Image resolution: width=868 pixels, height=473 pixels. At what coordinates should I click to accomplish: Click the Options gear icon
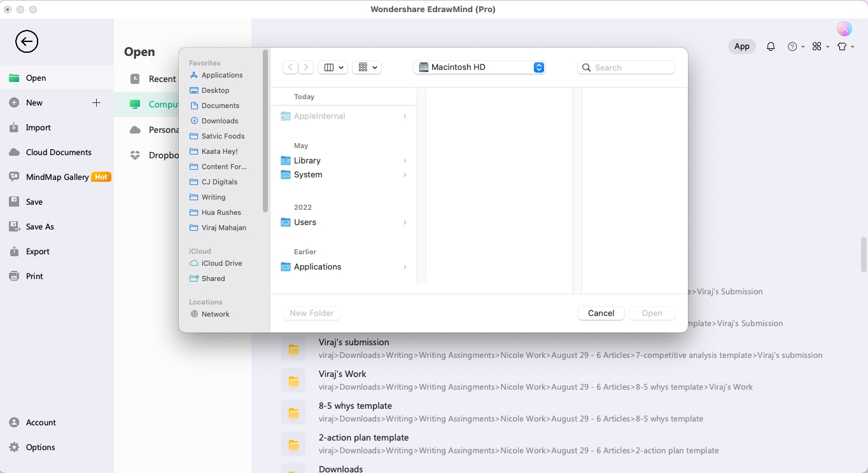pyautogui.click(x=14, y=447)
